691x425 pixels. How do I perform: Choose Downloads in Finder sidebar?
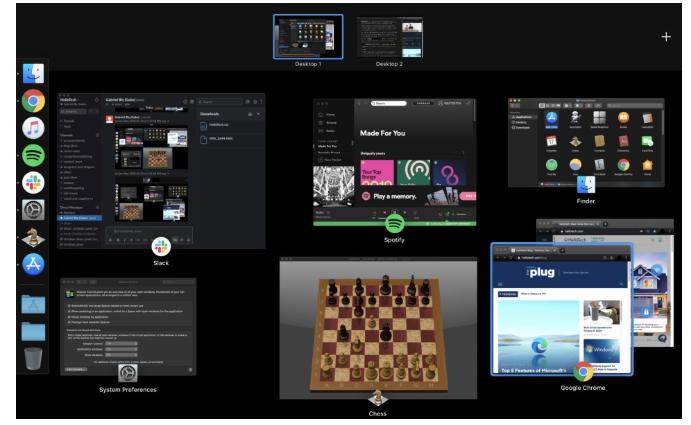tap(522, 127)
